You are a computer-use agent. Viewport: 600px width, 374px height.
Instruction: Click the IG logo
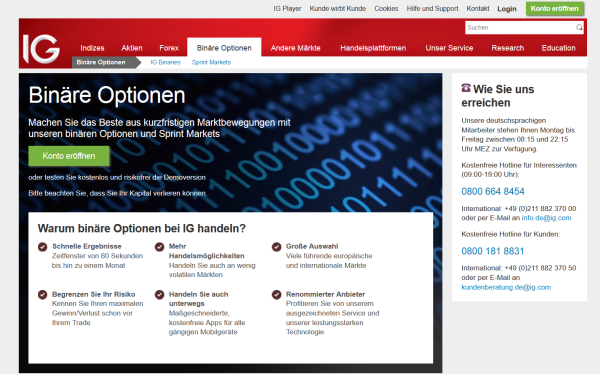[41, 49]
